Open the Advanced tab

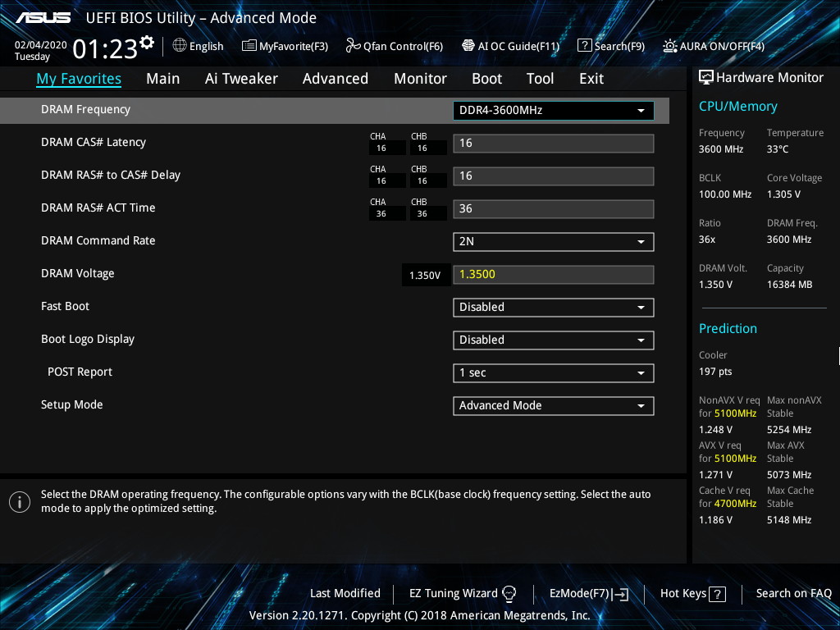[336, 79]
